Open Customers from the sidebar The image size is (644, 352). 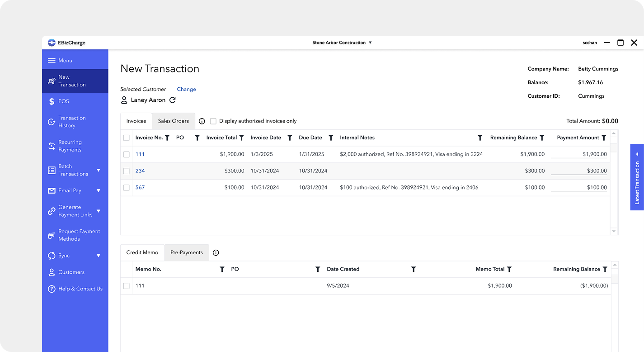(75, 272)
